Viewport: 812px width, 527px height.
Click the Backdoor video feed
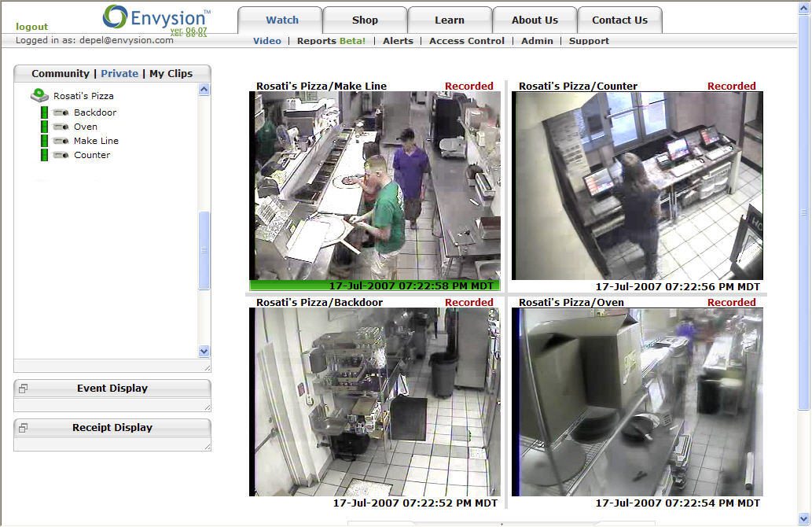375,402
